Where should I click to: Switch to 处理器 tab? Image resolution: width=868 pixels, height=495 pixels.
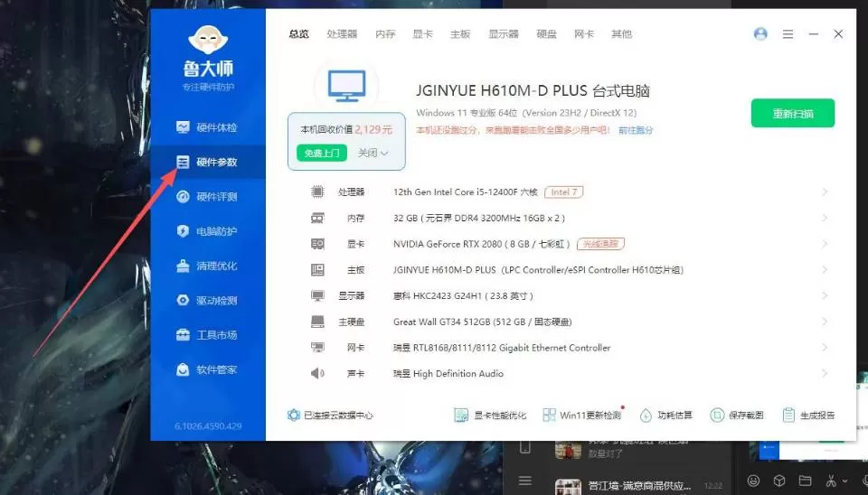click(342, 34)
